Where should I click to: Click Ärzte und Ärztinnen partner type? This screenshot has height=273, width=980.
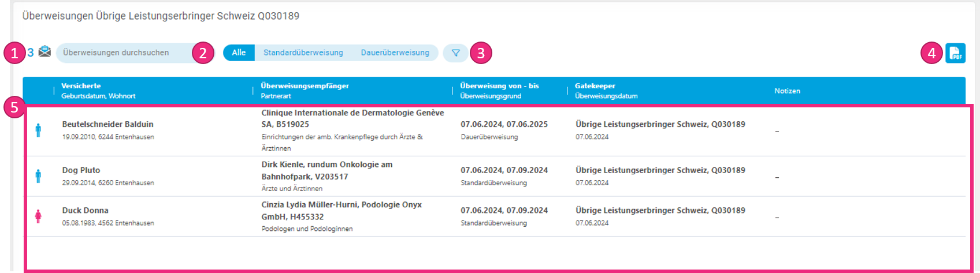coord(292,189)
